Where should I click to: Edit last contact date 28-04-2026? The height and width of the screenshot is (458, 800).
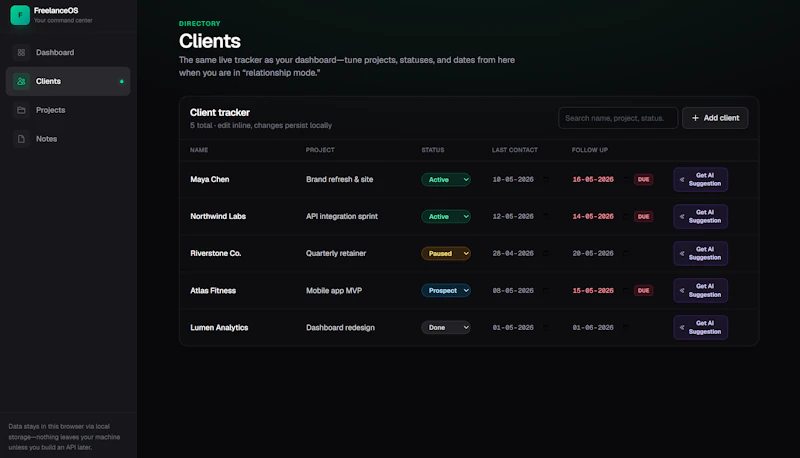click(x=513, y=253)
